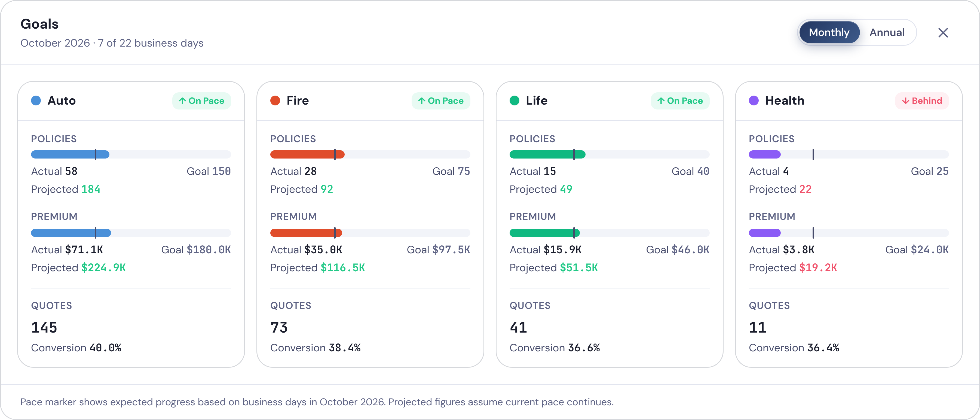Click the blue Auto category dot
980x420 pixels.
point(36,101)
